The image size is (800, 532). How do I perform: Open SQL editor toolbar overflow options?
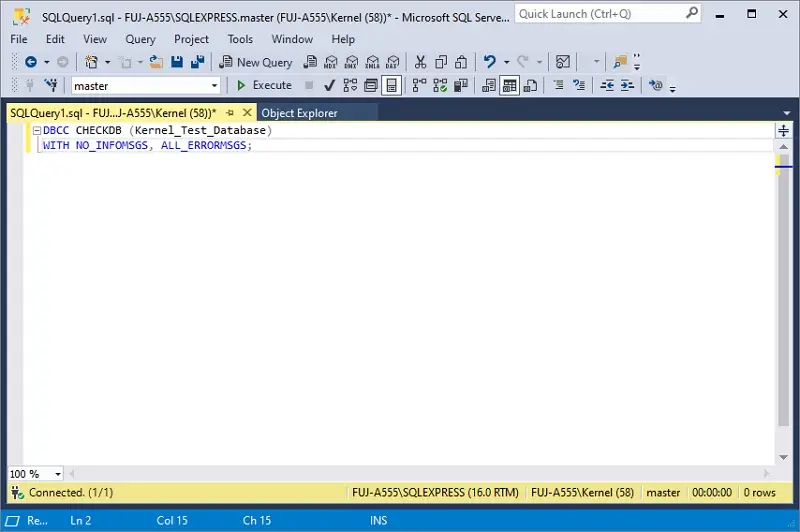pyautogui.click(x=672, y=88)
